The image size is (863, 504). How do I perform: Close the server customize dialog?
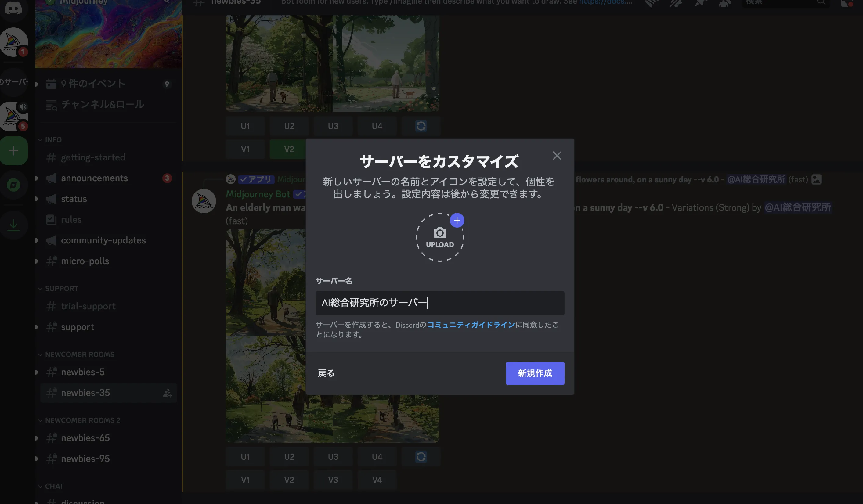pyautogui.click(x=557, y=156)
